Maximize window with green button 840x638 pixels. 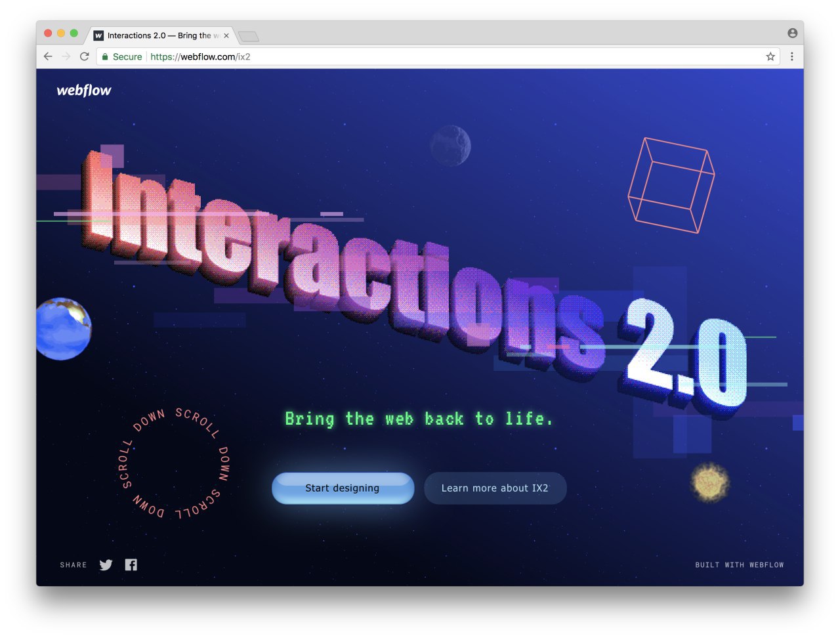(74, 33)
